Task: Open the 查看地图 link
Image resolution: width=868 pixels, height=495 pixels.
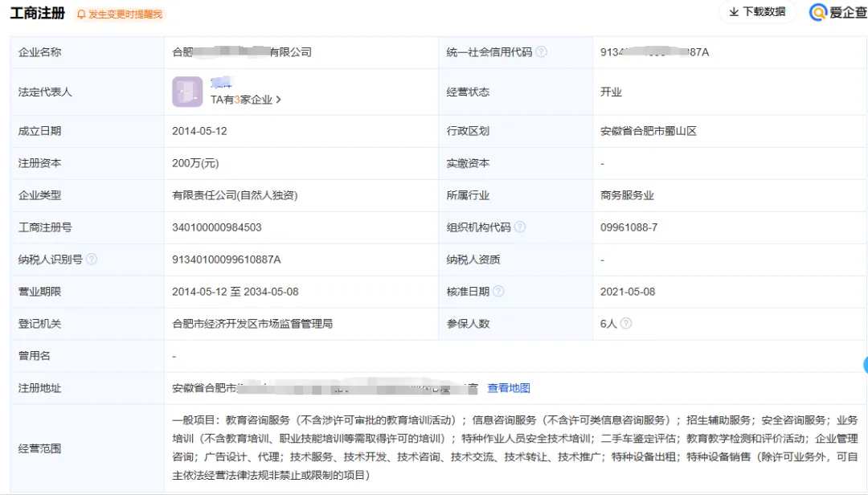Action: (509, 388)
